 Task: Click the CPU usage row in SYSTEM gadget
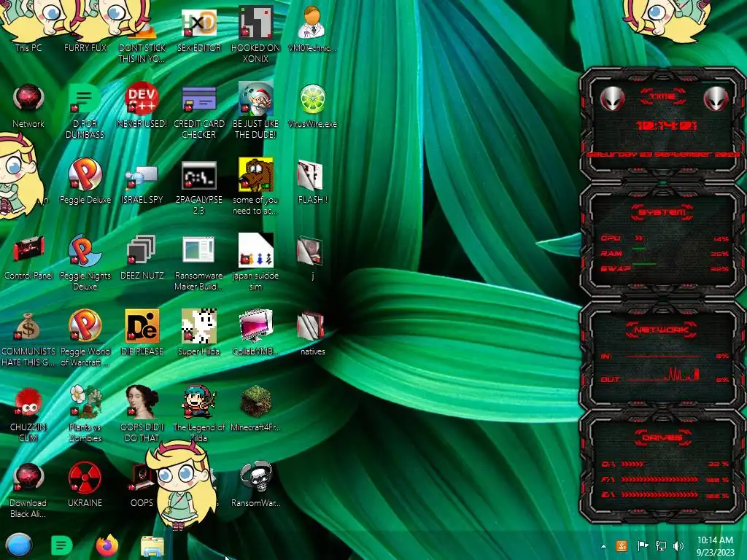[665, 238]
